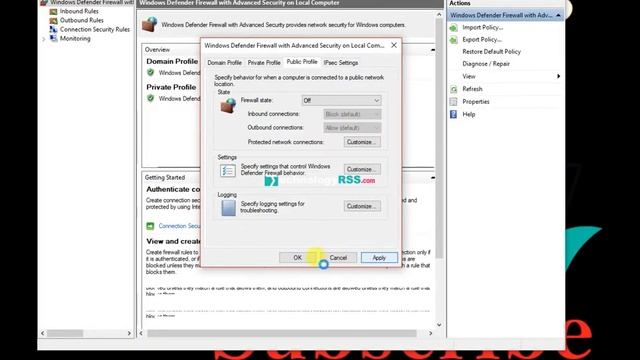The height and width of the screenshot is (360, 640).
Task: Close the firewall properties dialog
Action: 394,45
